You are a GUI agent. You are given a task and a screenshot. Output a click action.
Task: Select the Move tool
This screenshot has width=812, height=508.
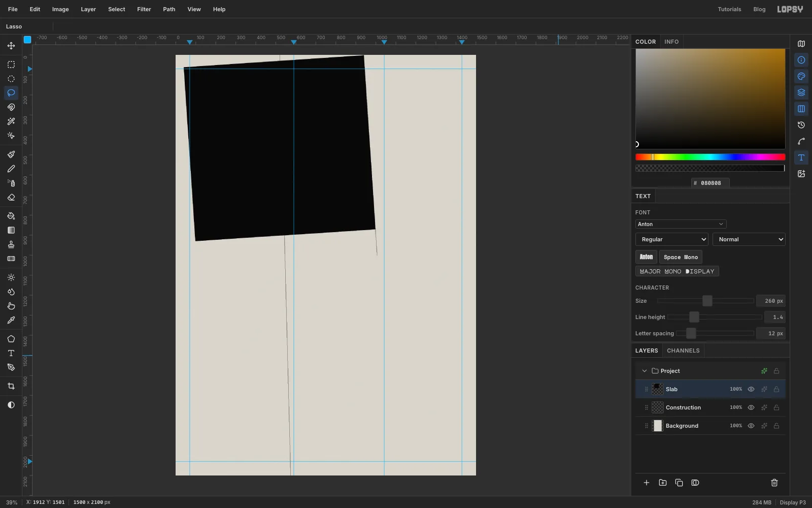click(x=11, y=46)
